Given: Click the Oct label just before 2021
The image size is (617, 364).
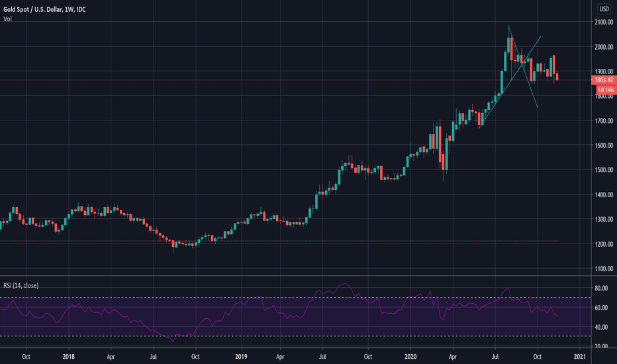Looking at the screenshot, I should (537, 357).
